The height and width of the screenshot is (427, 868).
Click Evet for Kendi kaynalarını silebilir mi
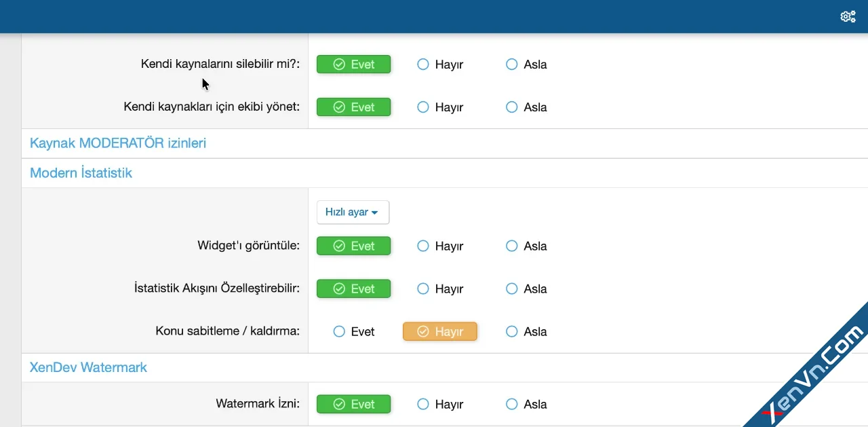point(354,64)
